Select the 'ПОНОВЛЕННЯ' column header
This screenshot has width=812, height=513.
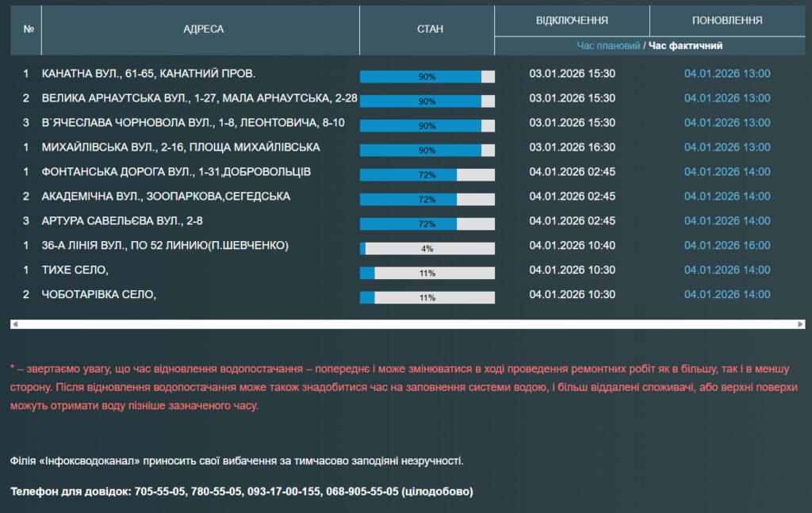(x=727, y=21)
